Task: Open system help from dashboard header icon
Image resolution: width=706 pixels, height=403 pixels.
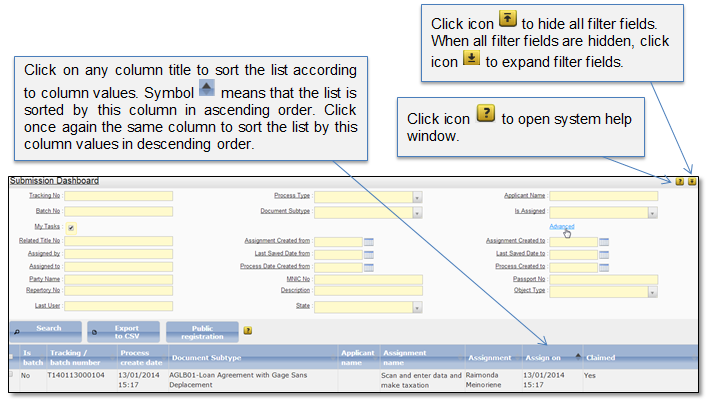Action: pyautogui.click(x=680, y=182)
